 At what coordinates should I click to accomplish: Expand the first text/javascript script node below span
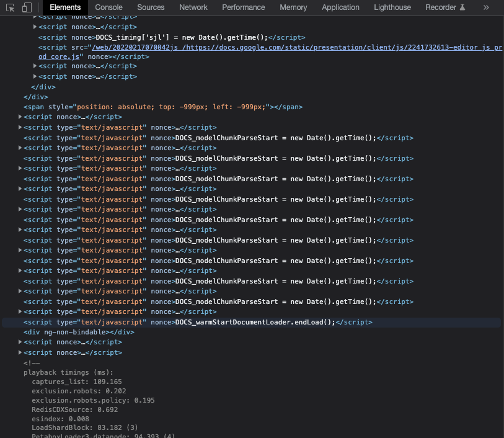[20, 127]
